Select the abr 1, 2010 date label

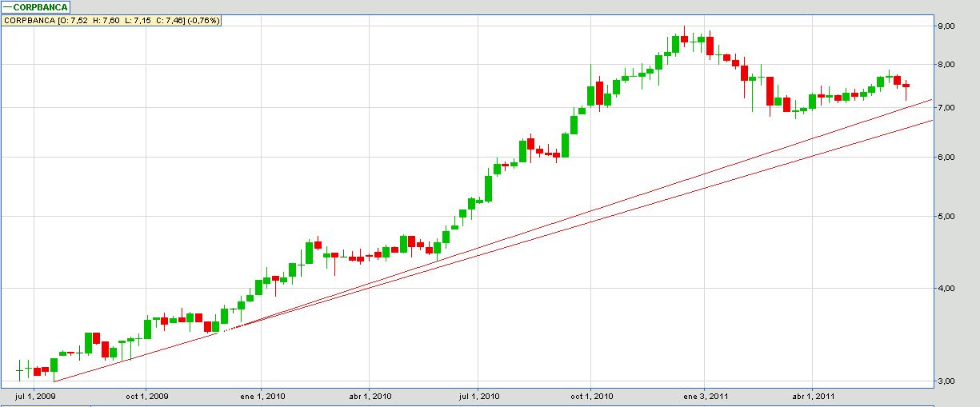click(x=370, y=396)
